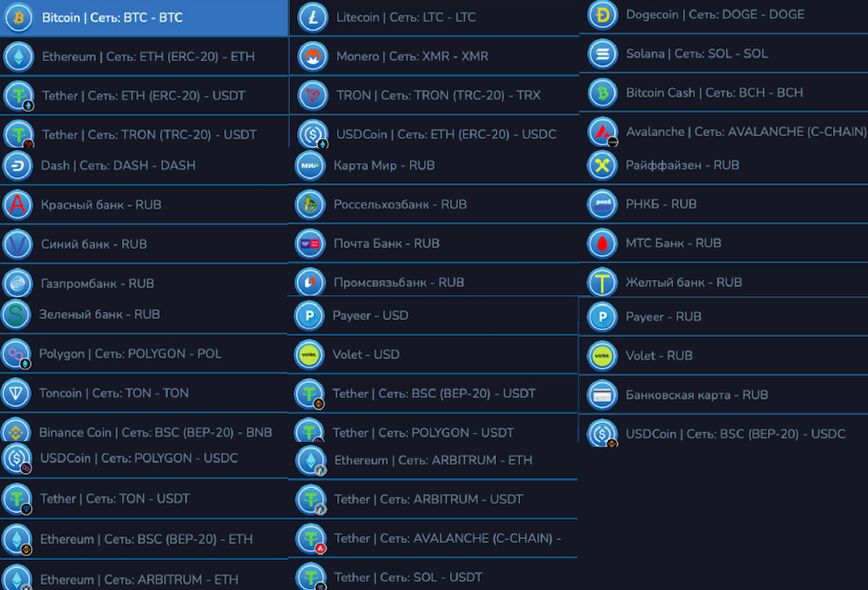The image size is (868, 590).
Task: Click the Tether TRON TRC-20 icon
Action: click(19, 135)
